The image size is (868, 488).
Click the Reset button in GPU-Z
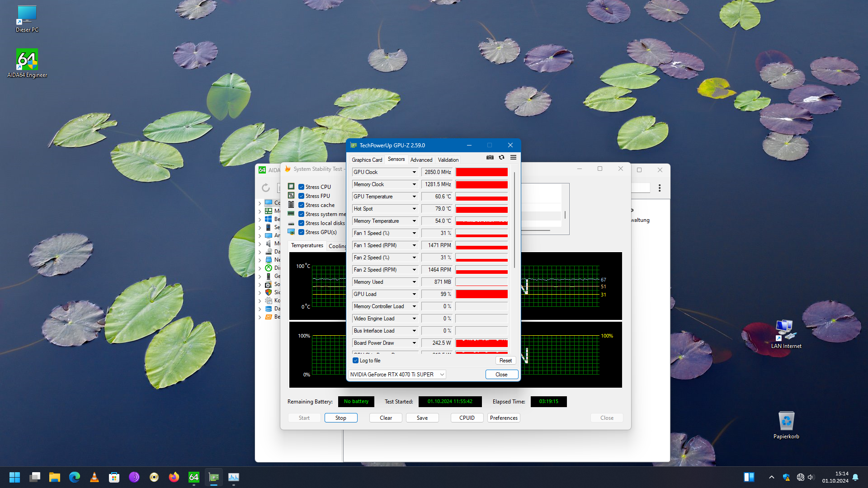point(505,361)
